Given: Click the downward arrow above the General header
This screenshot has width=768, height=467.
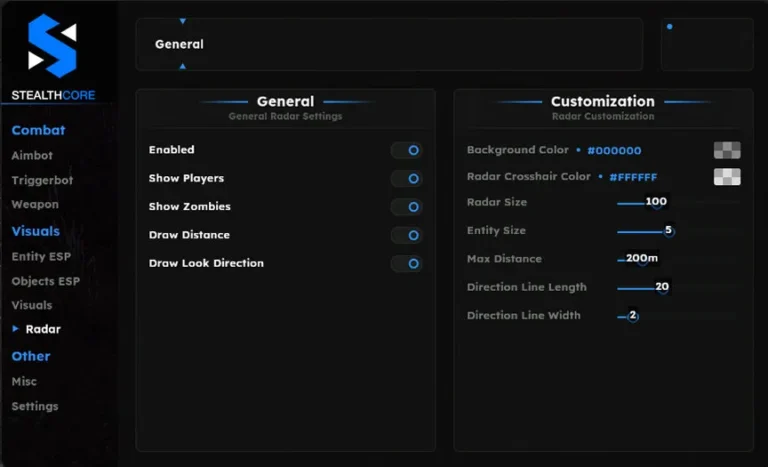Looking at the screenshot, I should coord(182,21).
